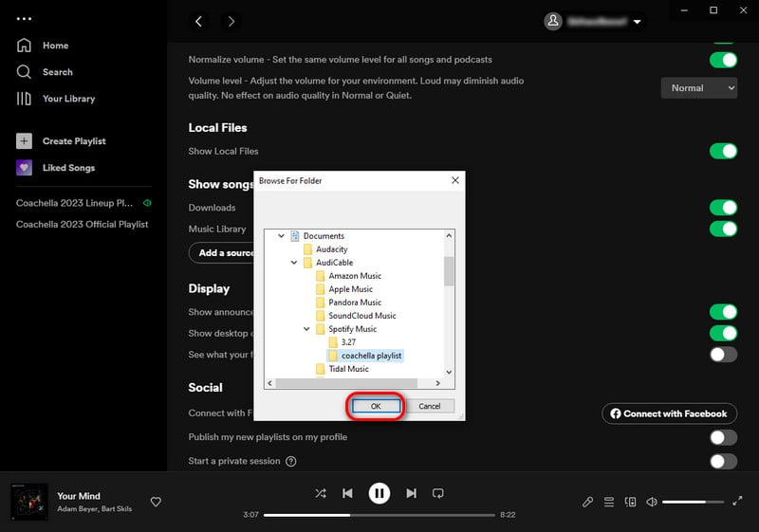759x532 pixels.
Task: Pause the currently playing song
Action: (379, 493)
